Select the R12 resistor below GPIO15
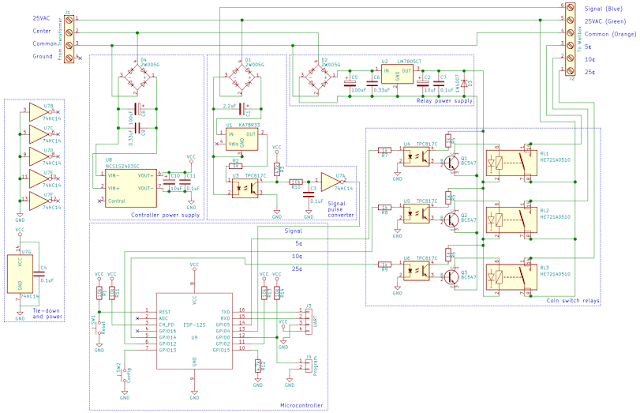Viewport: 640px width, 413px height. pos(258,366)
